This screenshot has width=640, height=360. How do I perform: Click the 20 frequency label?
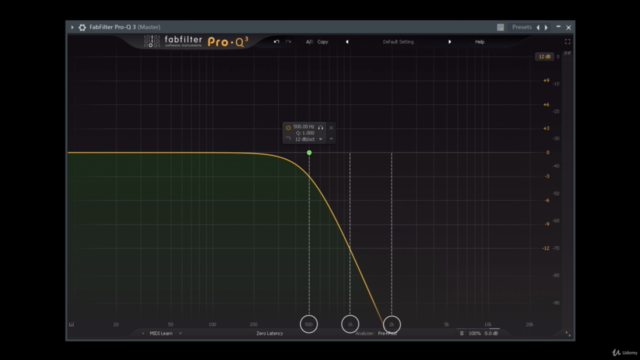[116, 324]
